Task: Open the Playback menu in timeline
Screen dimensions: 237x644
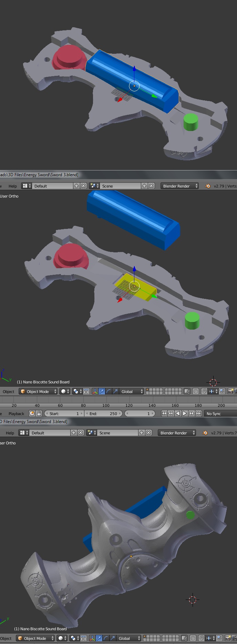Action: tap(16, 413)
